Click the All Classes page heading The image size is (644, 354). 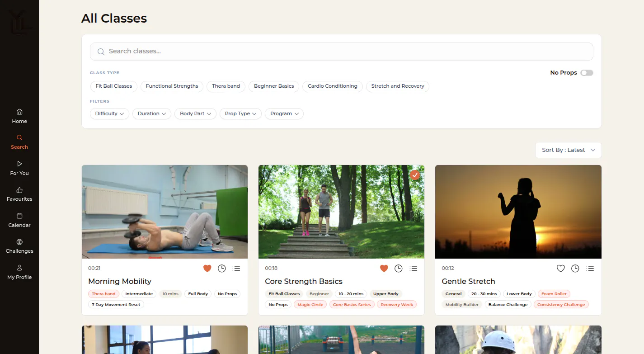[x=114, y=19]
